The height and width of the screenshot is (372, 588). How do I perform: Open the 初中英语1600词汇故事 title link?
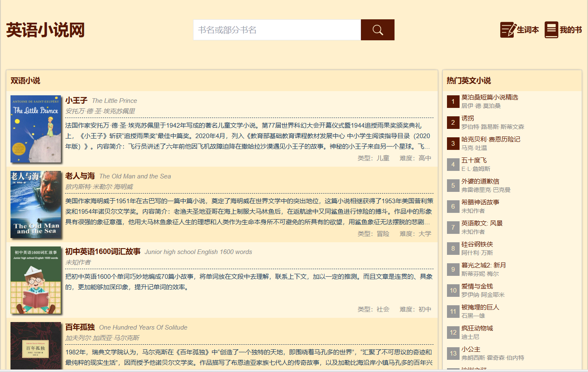click(x=103, y=251)
